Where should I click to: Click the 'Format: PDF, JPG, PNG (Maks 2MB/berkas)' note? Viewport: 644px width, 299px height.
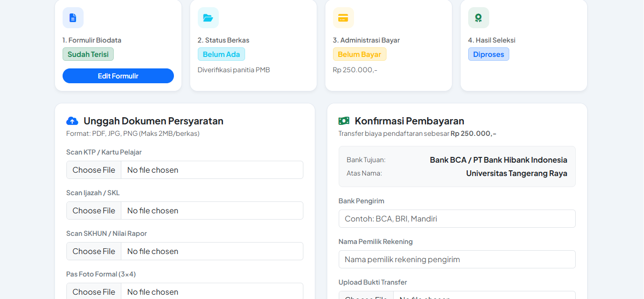coord(133,133)
